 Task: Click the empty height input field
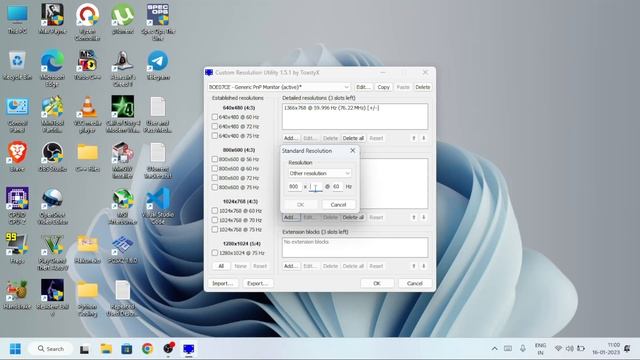tap(316, 187)
